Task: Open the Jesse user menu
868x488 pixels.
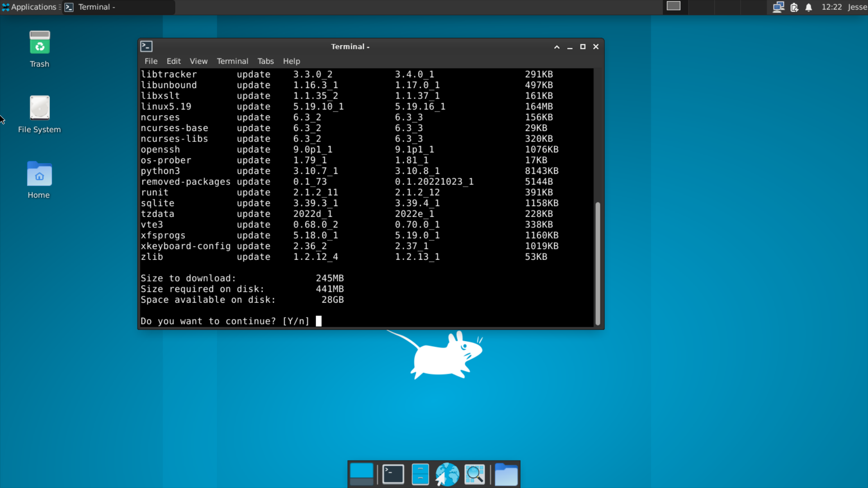Action: pyautogui.click(x=857, y=7)
